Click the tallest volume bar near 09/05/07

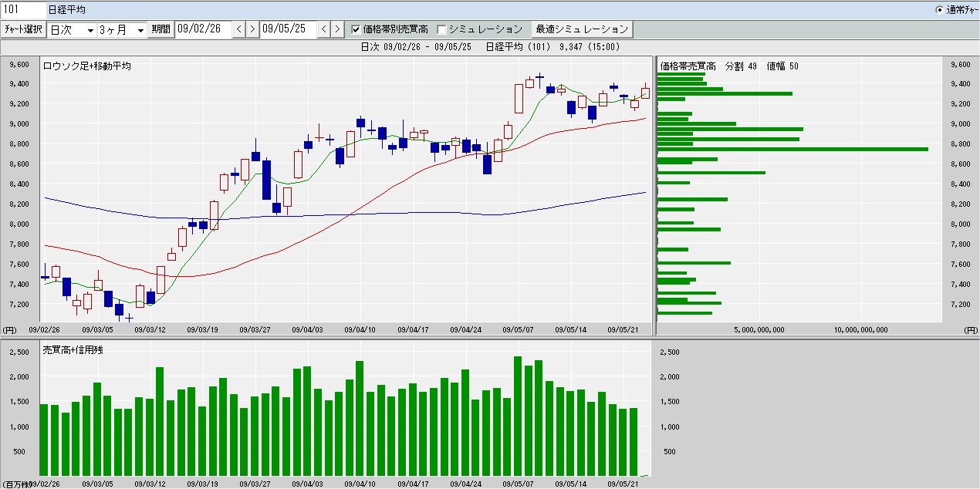click(518, 416)
